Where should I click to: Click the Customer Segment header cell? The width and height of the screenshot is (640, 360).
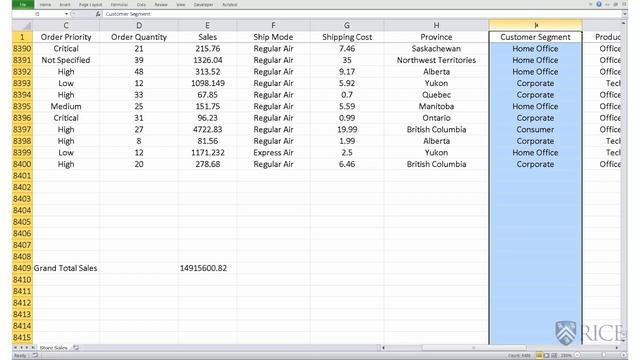536,37
